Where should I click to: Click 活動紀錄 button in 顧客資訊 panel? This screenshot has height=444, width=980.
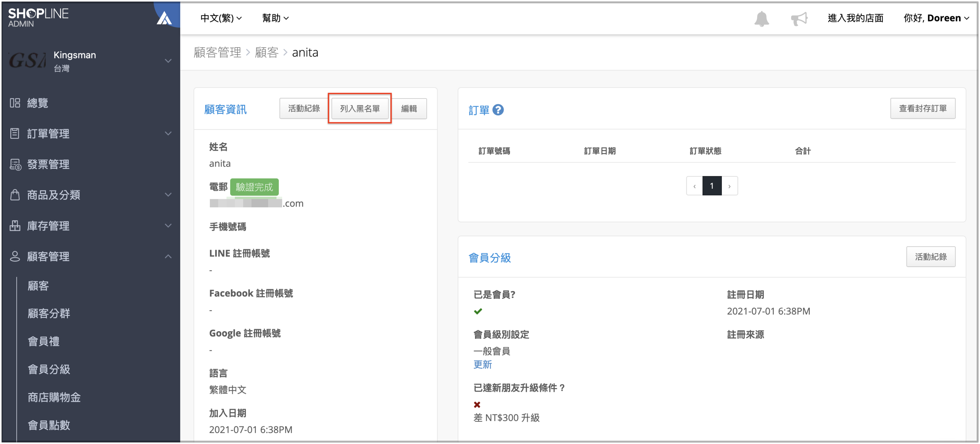pos(304,108)
